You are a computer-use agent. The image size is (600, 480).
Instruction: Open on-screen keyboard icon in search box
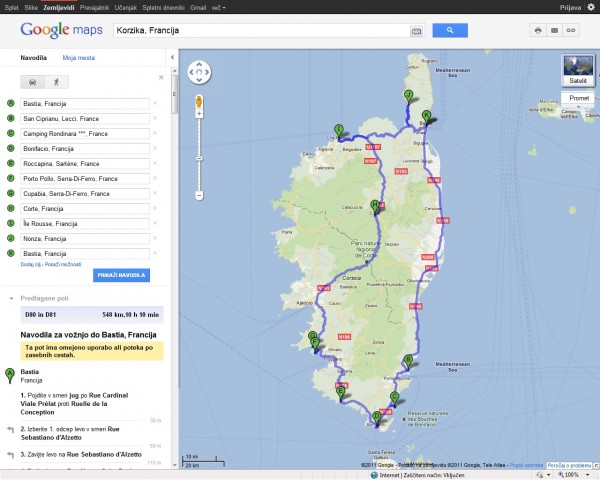click(416, 32)
